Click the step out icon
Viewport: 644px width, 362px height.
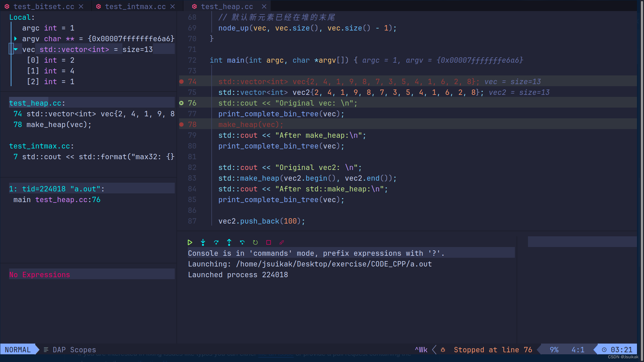[x=229, y=242]
